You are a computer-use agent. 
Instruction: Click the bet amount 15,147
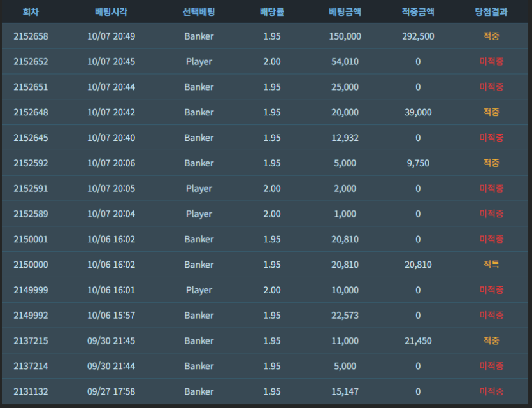pos(345,391)
